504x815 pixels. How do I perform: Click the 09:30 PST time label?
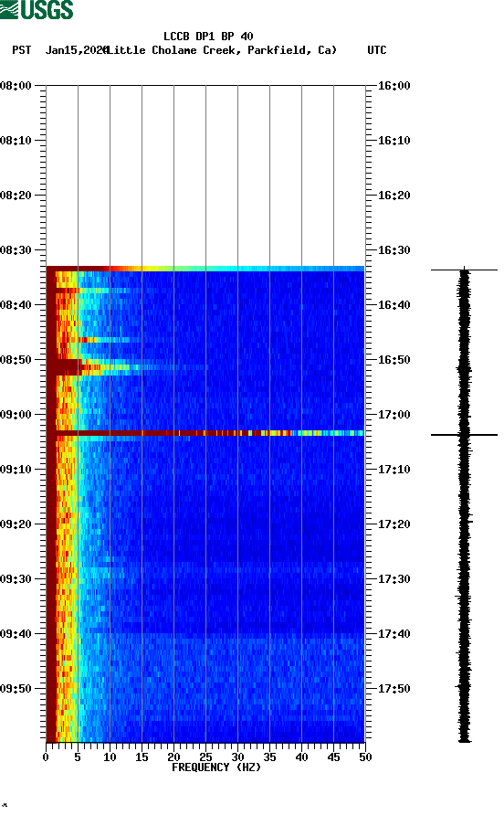click(x=16, y=579)
